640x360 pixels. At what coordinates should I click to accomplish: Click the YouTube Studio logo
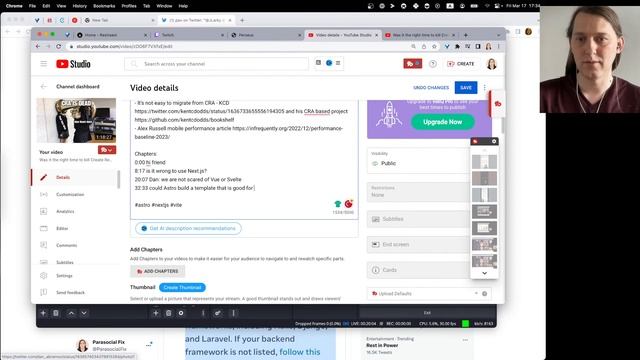tap(73, 64)
